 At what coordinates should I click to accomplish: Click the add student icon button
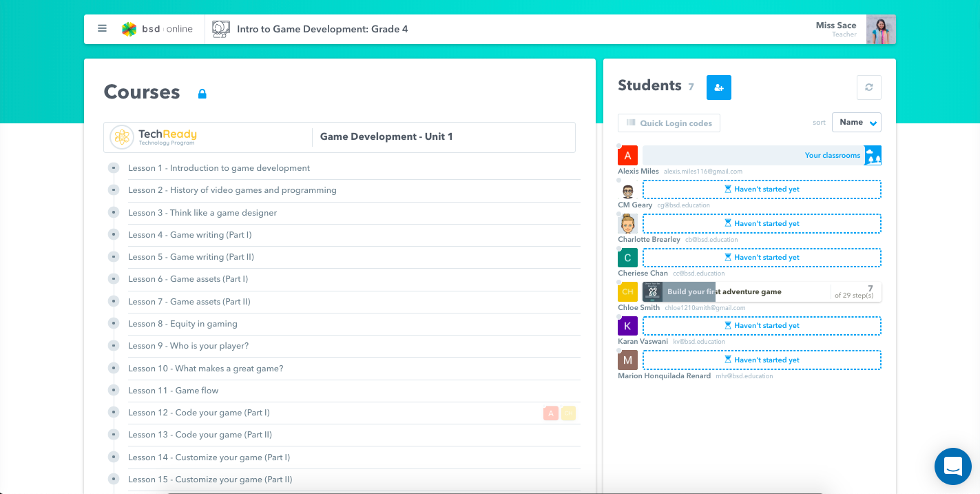click(x=718, y=88)
